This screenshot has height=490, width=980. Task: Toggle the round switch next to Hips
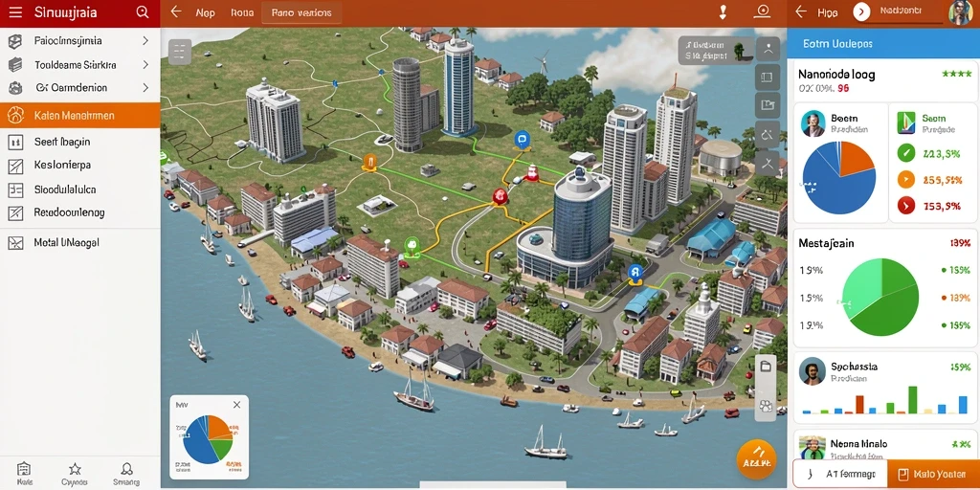coord(862,11)
